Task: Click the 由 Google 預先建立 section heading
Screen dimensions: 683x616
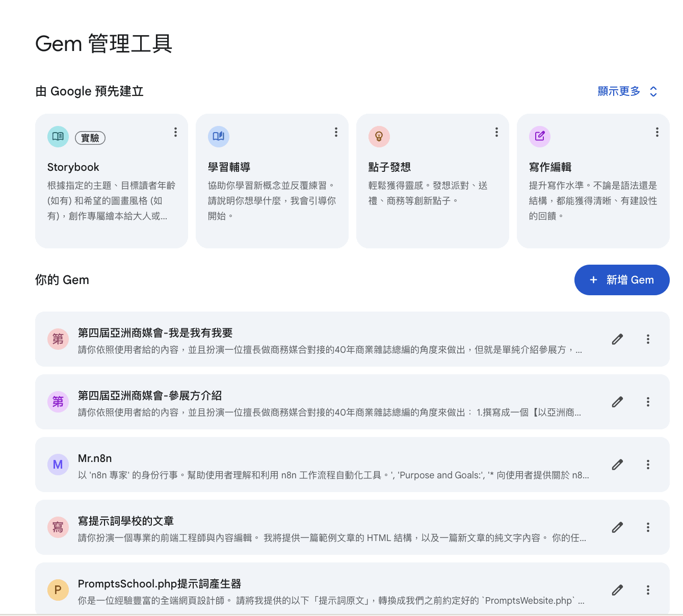Action: coord(89,91)
